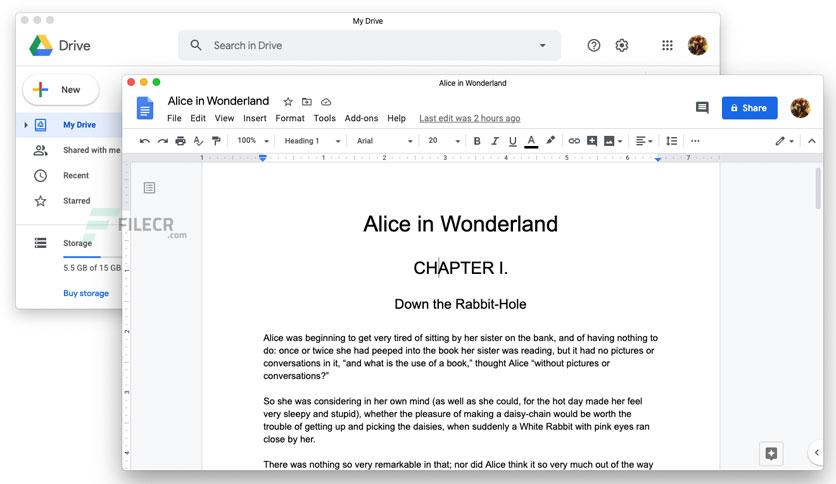The image size is (836, 484).
Task: Open Google apps grid in Drive
Action: [x=667, y=45]
